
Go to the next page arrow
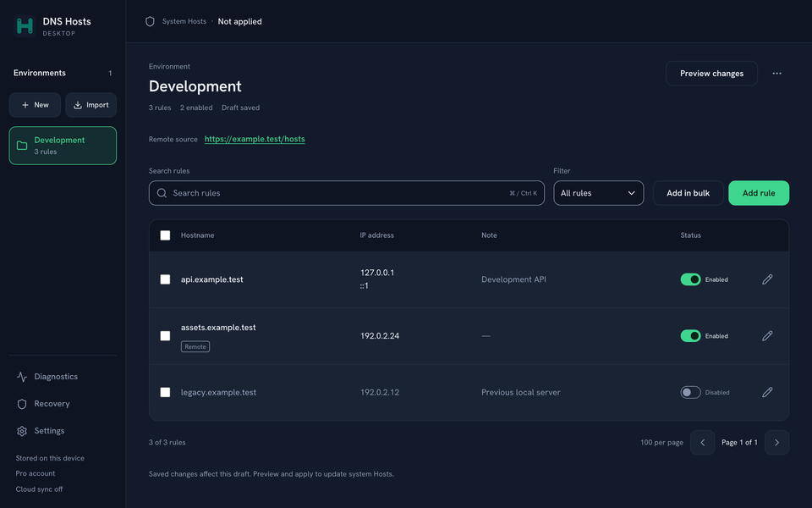(x=776, y=443)
